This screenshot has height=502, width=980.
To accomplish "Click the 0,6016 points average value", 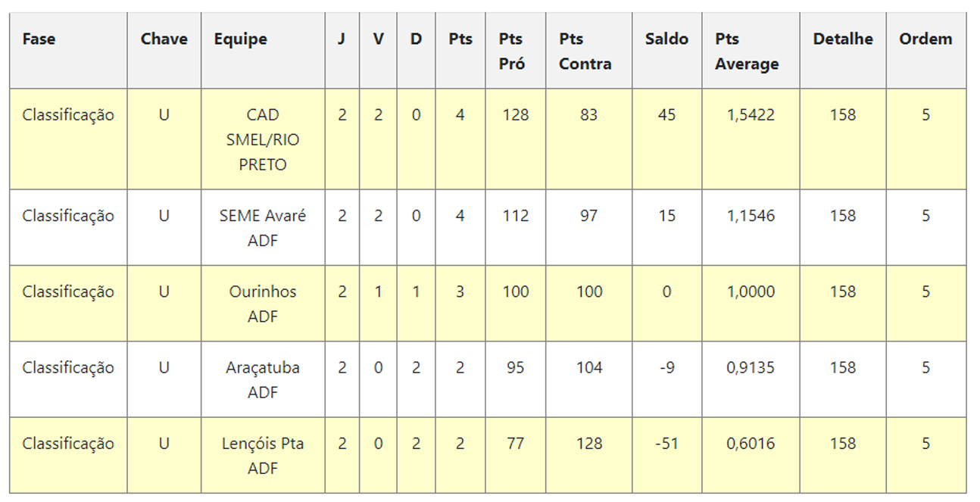I will pos(751,444).
